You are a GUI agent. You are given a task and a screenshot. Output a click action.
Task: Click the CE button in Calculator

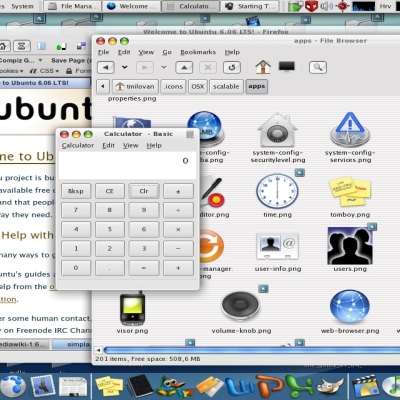110,191
